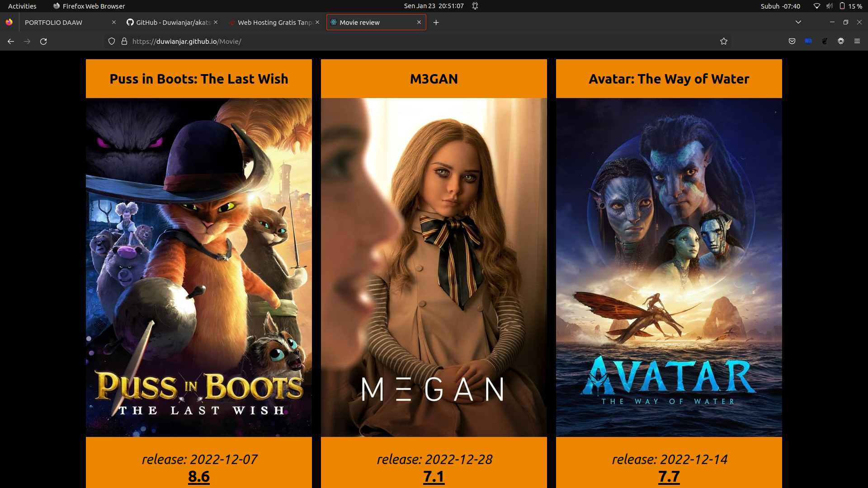Open Firefox application hamburger menu
Screen dimensions: 868x488
[857, 41]
